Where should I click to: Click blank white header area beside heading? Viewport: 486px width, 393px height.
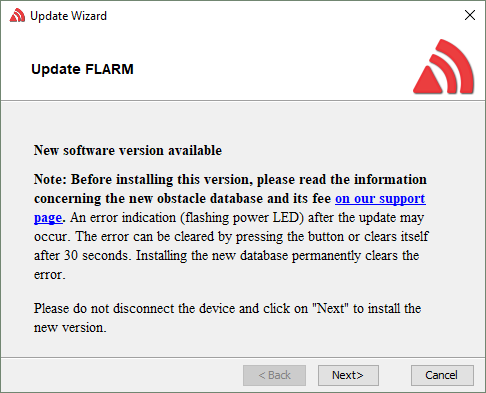click(x=267, y=67)
